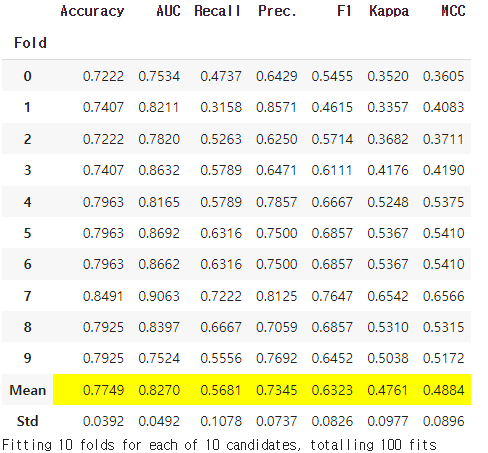Click fold 6 AUC value 0.8662

point(159,264)
